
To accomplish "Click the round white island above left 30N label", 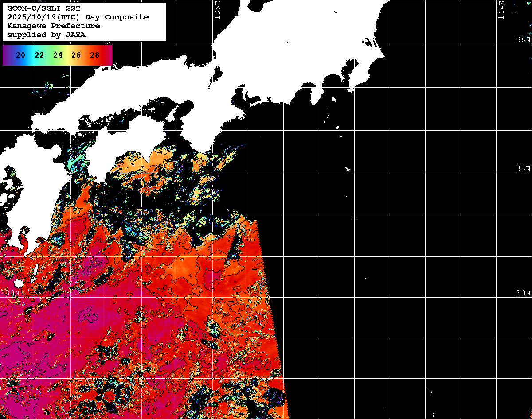I will tap(18, 283).
